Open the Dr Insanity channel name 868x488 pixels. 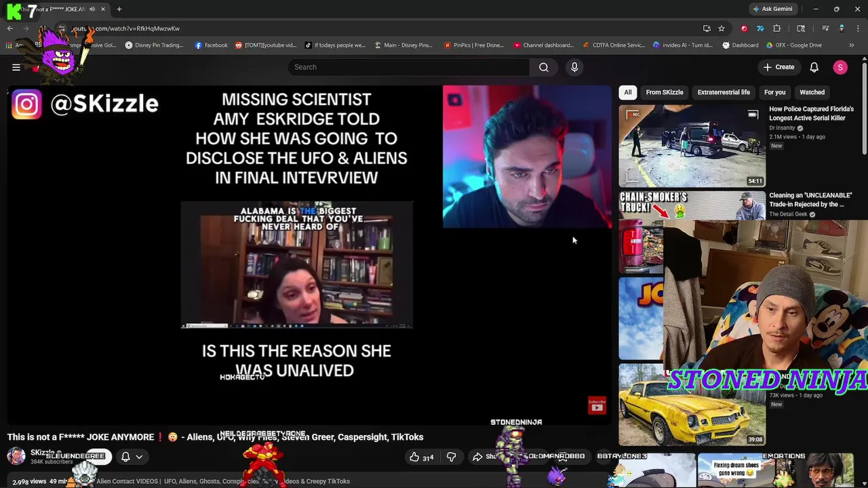pos(782,128)
